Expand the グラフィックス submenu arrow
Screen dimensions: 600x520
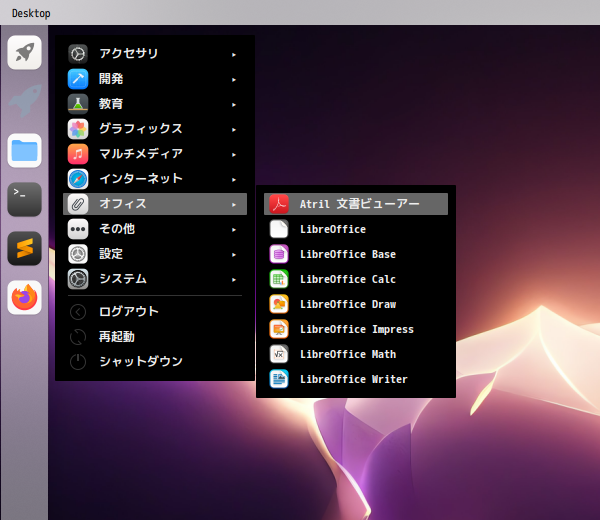point(234,130)
